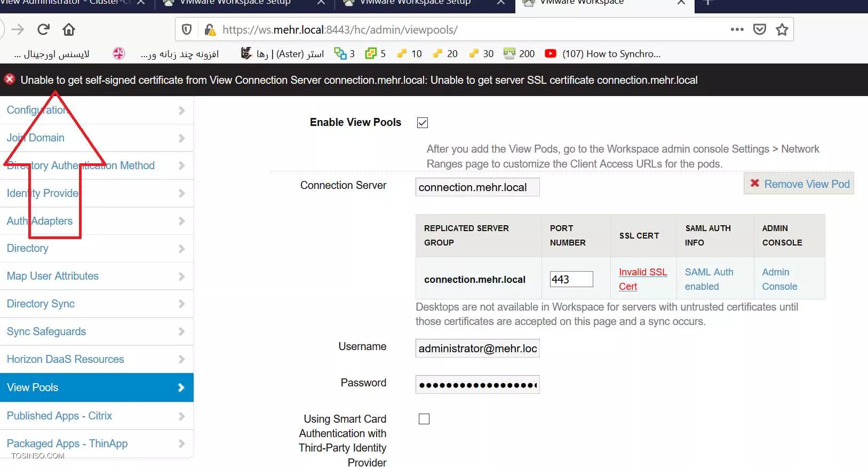The height and width of the screenshot is (467, 868).
Task: Expand the Sync Safeguards chevron
Action: pos(181,331)
